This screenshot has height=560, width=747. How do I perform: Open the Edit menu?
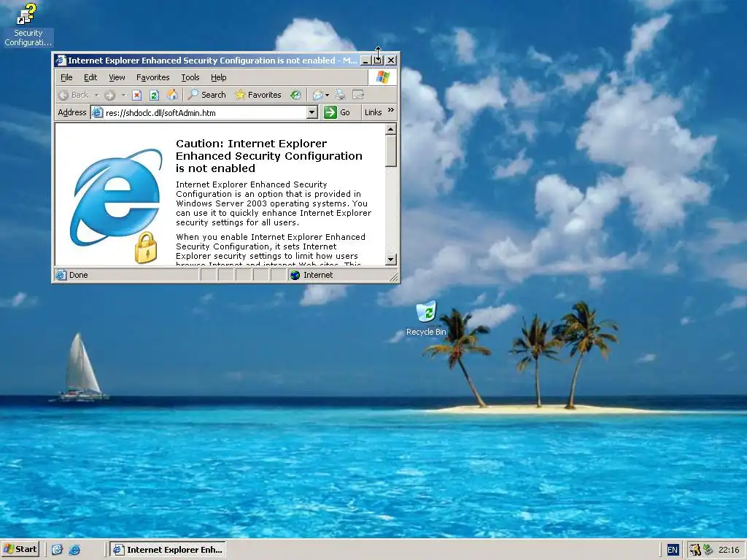point(90,77)
